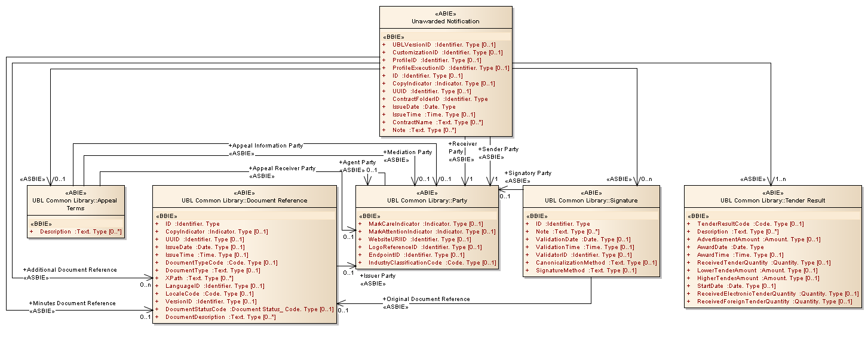Select the UBLVersionID attribute
This screenshot has width=868, height=341.
[443, 45]
